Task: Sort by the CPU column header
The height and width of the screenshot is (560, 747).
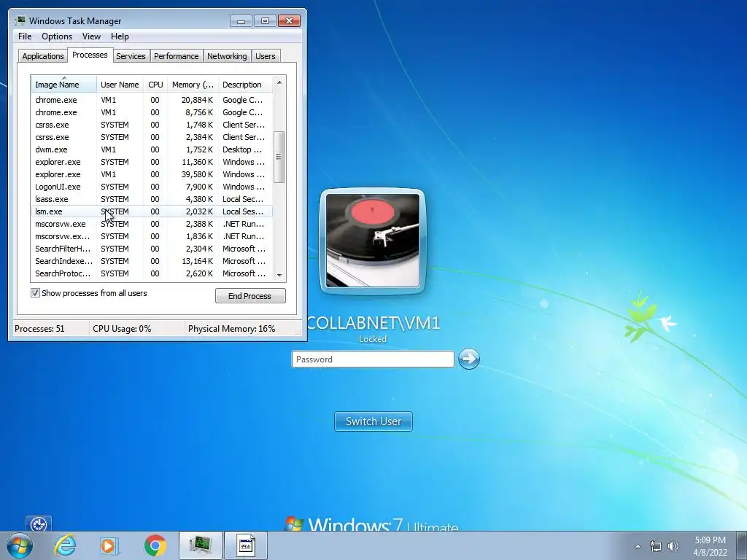Action: point(155,85)
